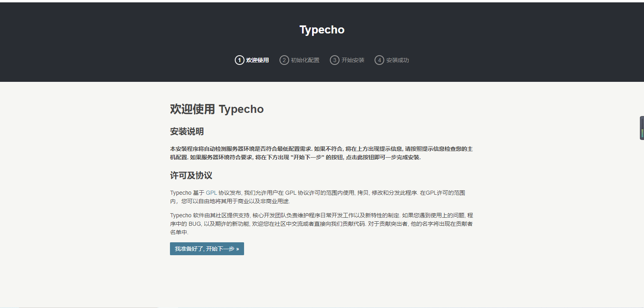Click the side handle on right edge

coord(642,128)
